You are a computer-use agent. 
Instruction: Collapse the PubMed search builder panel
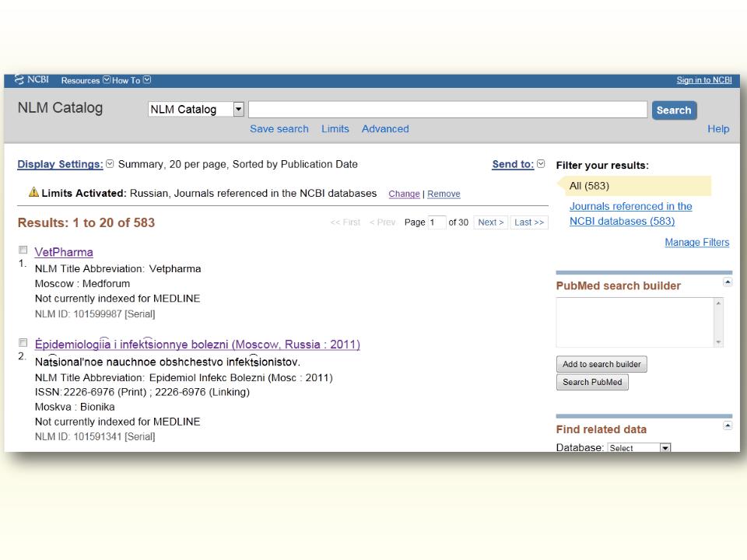coord(728,282)
